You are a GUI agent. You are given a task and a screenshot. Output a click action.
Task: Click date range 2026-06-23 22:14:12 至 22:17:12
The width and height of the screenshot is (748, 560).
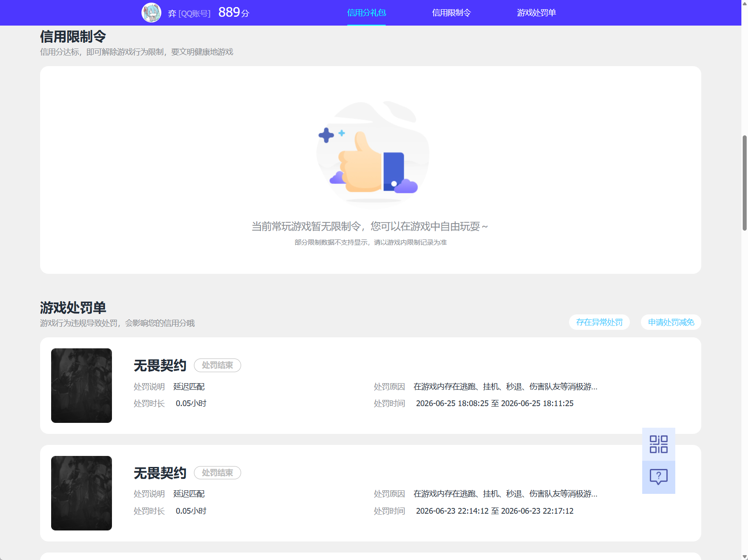495,511
